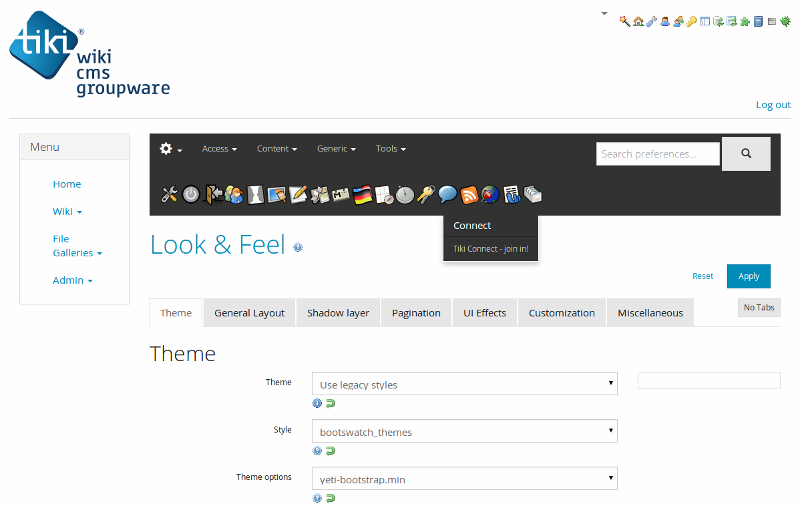Open the Profiles two-faces silhouette icon
This screenshot has height=508, width=800.
click(x=255, y=194)
